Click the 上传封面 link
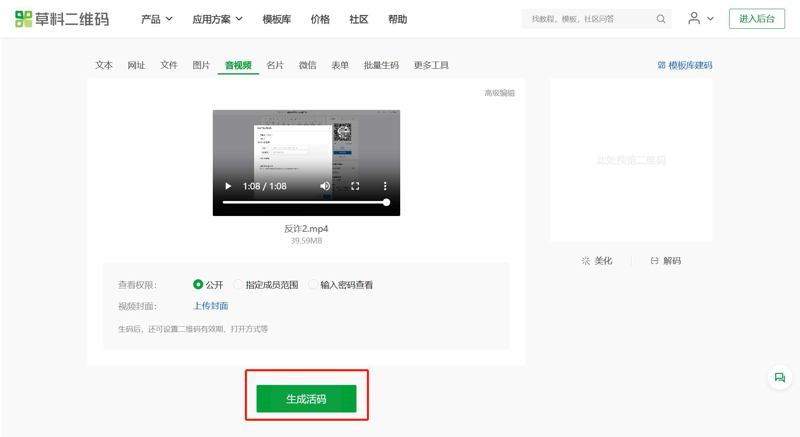800x437 pixels. [x=210, y=305]
